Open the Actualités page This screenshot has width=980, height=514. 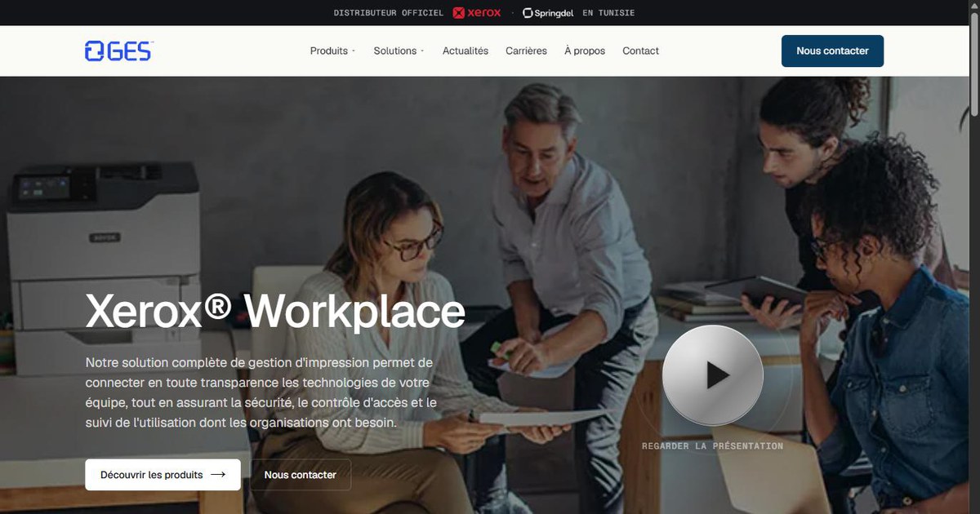pos(465,51)
